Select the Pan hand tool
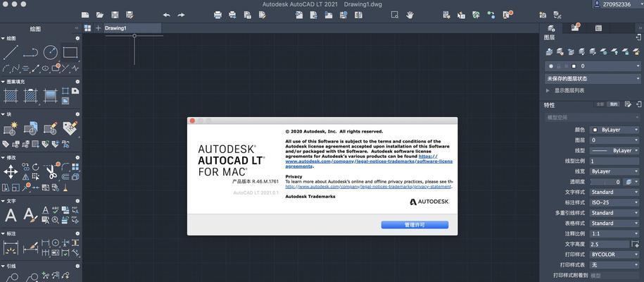Viewport: 644px width, 282px height. pyautogui.click(x=410, y=15)
